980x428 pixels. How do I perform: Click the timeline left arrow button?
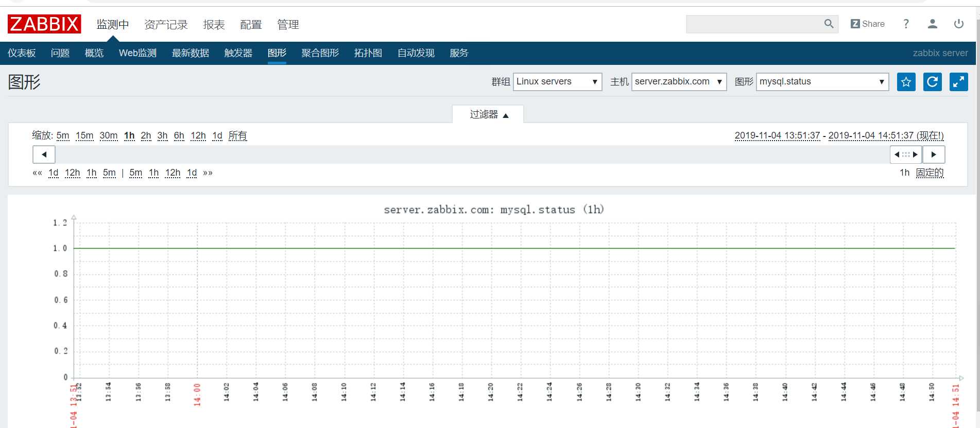point(44,155)
